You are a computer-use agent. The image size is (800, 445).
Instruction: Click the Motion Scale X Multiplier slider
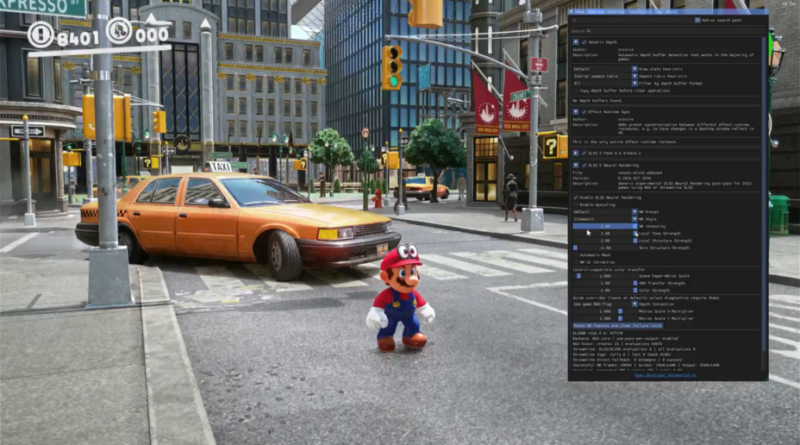pos(605,311)
